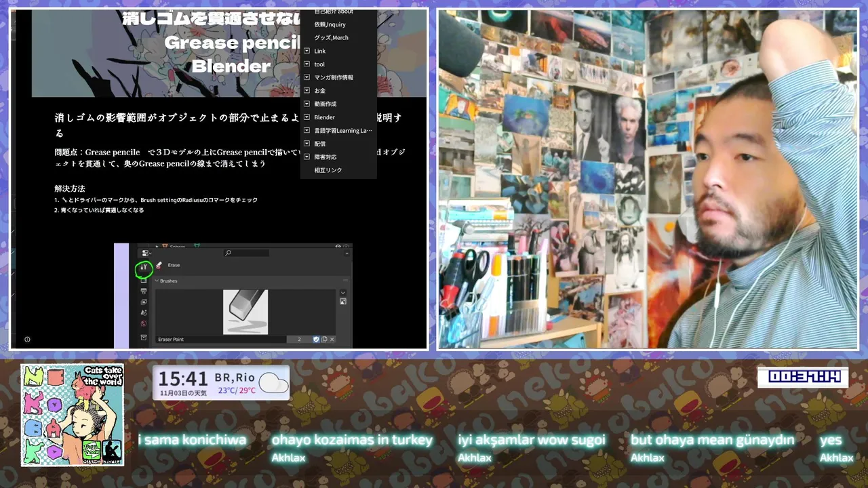The width and height of the screenshot is (868, 488).
Task: Expand the 配信 submenu arrow
Action: [307, 144]
